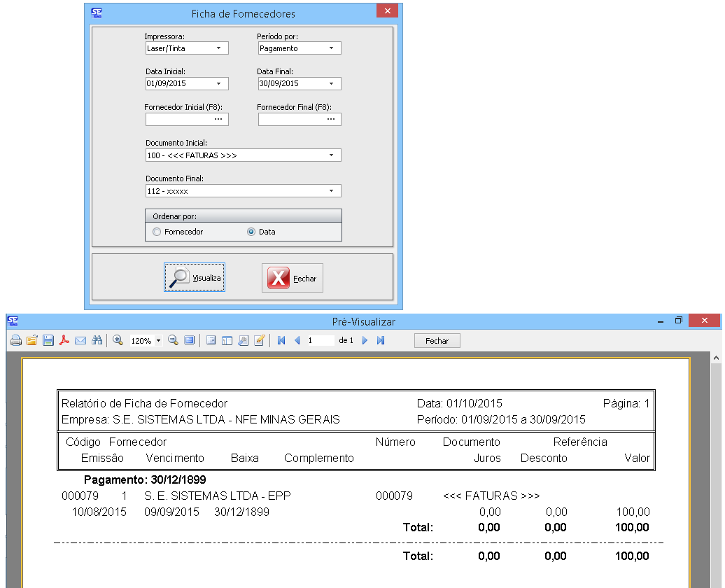Click the zoom in magnifier icon
Viewport: 725px width, 588px height.
click(x=118, y=340)
